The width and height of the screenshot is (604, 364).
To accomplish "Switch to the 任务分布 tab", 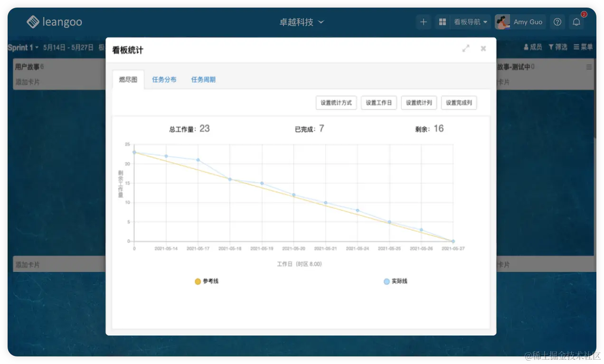I will (164, 80).
